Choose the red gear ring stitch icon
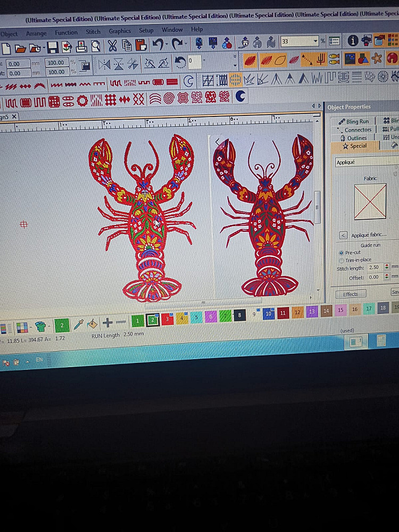 pos(82,101)
